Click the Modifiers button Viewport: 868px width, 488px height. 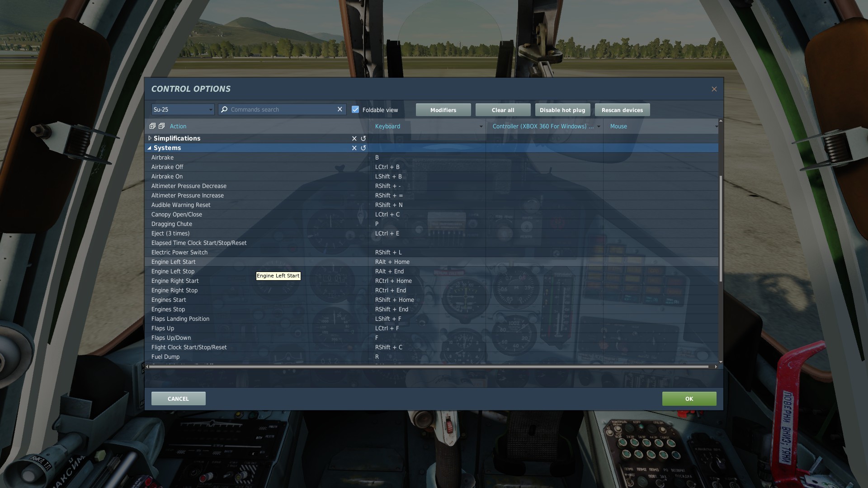443,110
